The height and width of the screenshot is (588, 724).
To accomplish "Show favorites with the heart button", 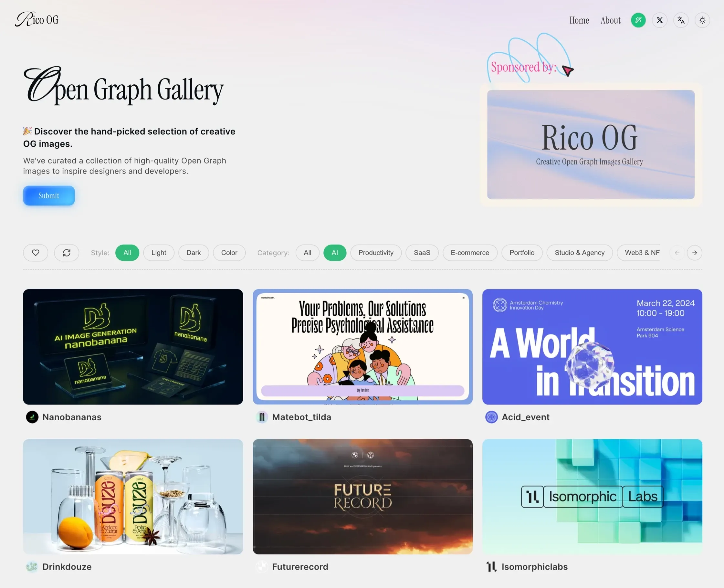I will point(36,253).
